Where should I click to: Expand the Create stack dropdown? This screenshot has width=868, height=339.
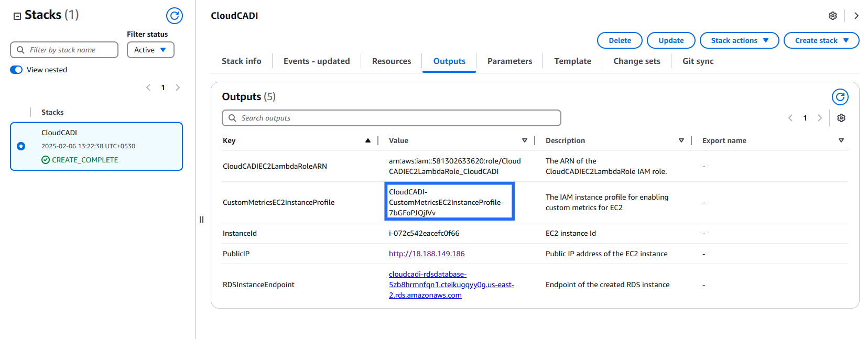click(x=821, y=40)
